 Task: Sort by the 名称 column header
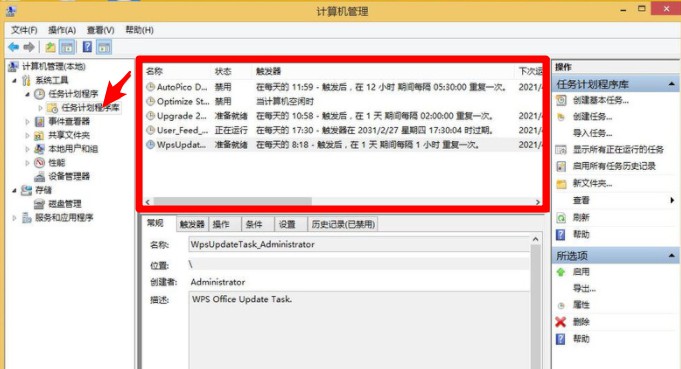(178, 71)
